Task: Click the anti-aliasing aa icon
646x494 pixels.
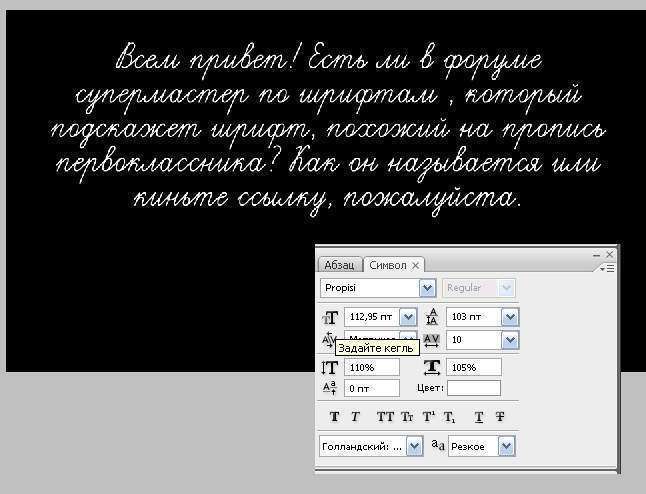Action: click(438, 445)
